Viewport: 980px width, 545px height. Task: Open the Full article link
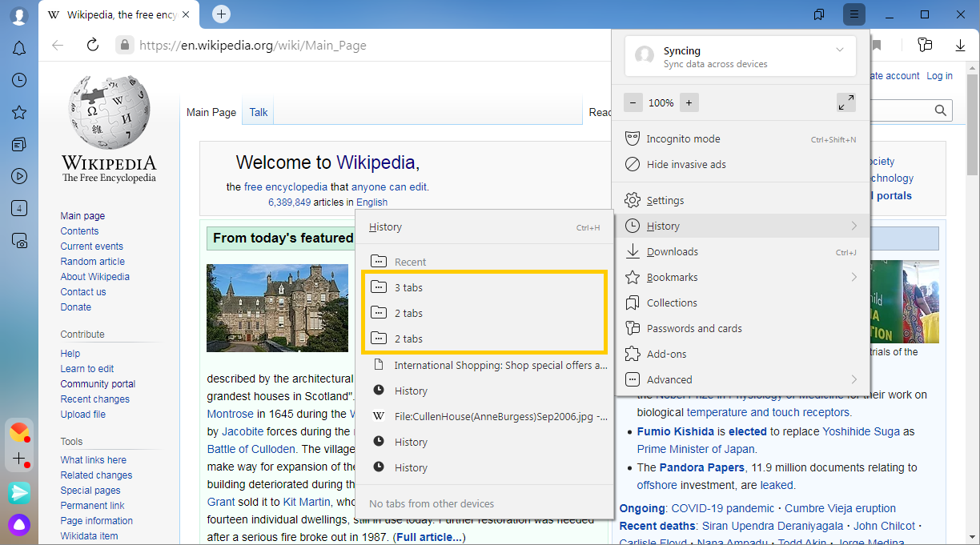click(x=429, y=537)
